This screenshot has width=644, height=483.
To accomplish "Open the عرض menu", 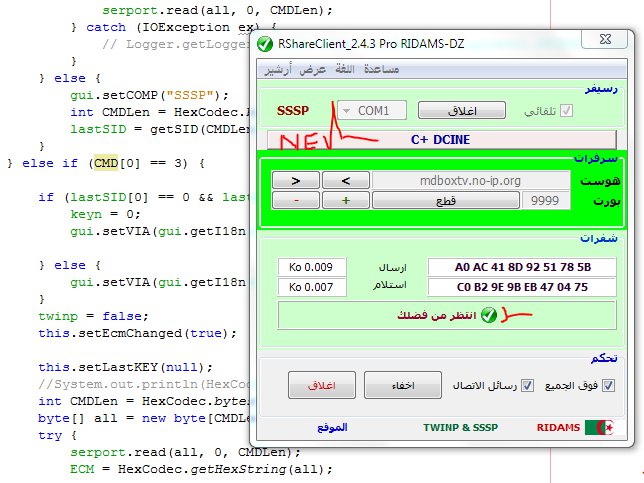I will [x=313, y=69].
